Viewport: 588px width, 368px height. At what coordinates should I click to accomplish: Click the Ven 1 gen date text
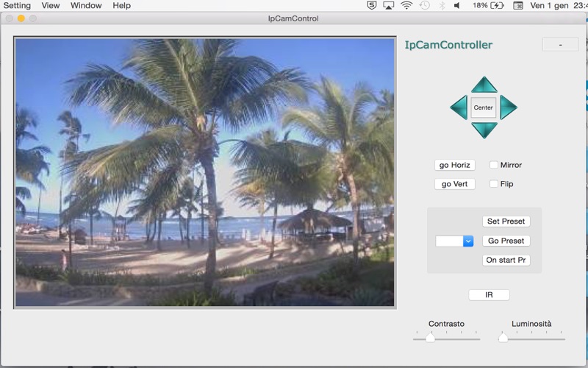pos(549,5)
